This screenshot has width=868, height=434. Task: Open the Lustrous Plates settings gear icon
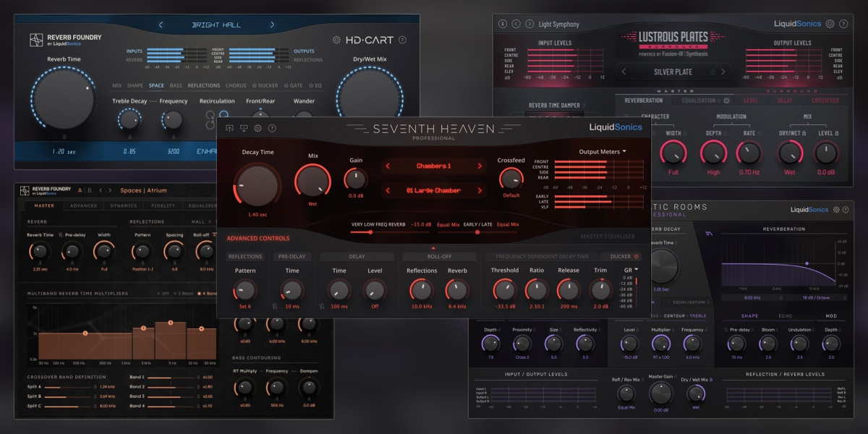pyautogui.click(x=829, y=24)
